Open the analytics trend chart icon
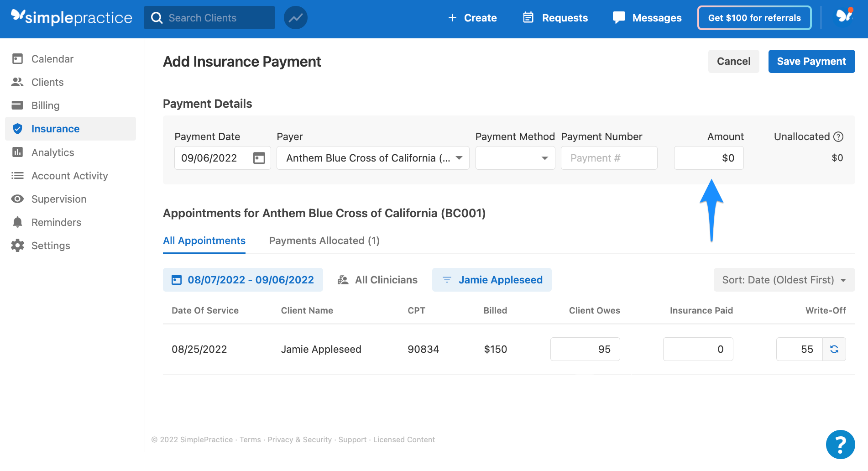Viewport: 868px width, 471px height. pos(296,18)
